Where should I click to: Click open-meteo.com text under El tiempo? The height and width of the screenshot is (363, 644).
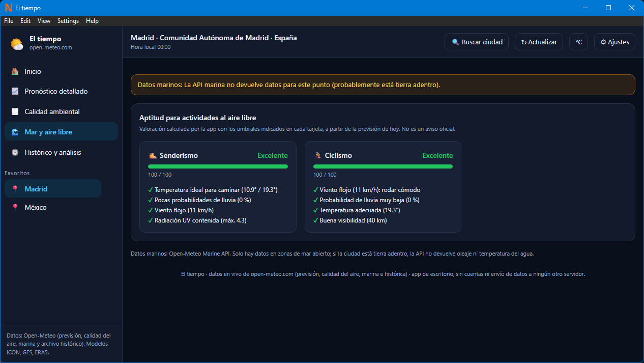coord(51,47)
